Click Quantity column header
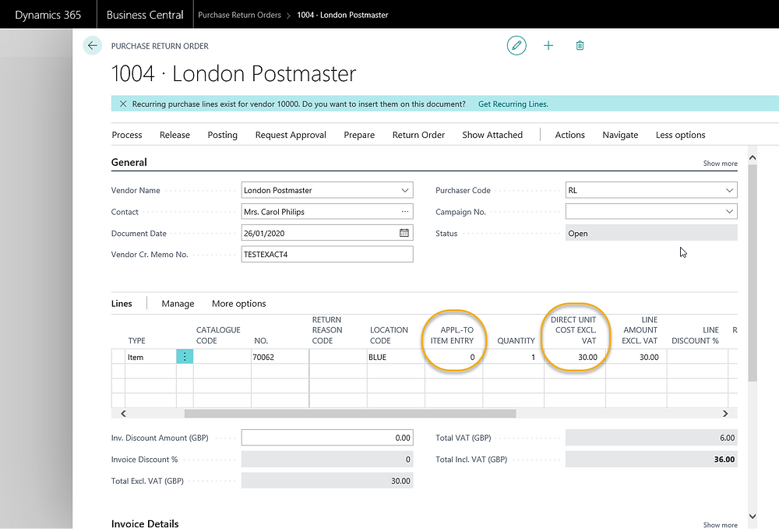This screenshot has height=532, width=779. click(x=516, y=340)
